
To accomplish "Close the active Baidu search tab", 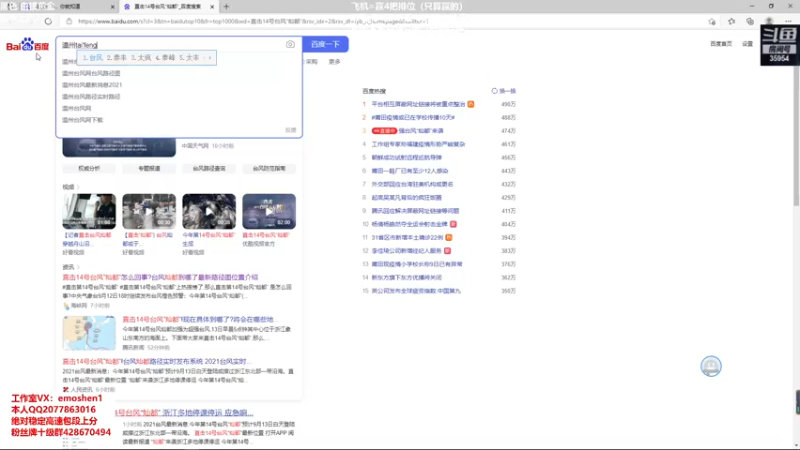I will tap(212, 7).
